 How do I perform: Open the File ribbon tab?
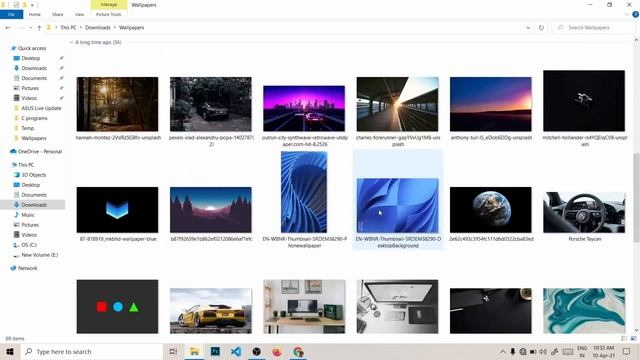click(11, 14)
